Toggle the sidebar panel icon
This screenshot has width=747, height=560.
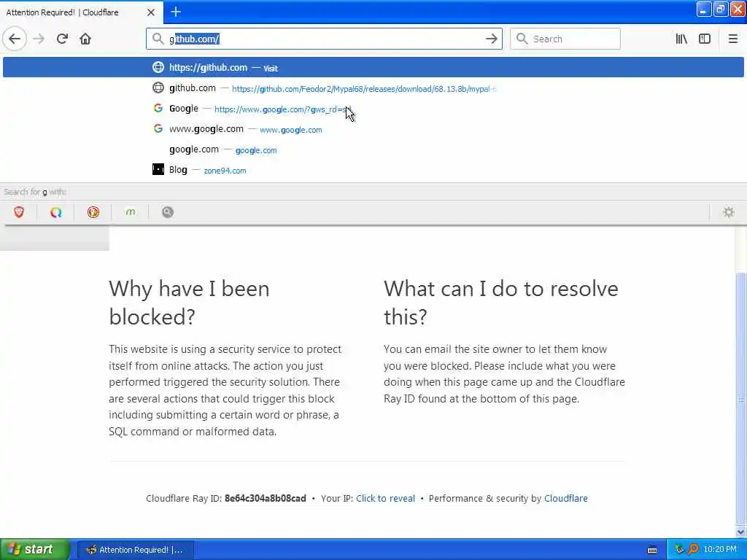pos(705,39)
